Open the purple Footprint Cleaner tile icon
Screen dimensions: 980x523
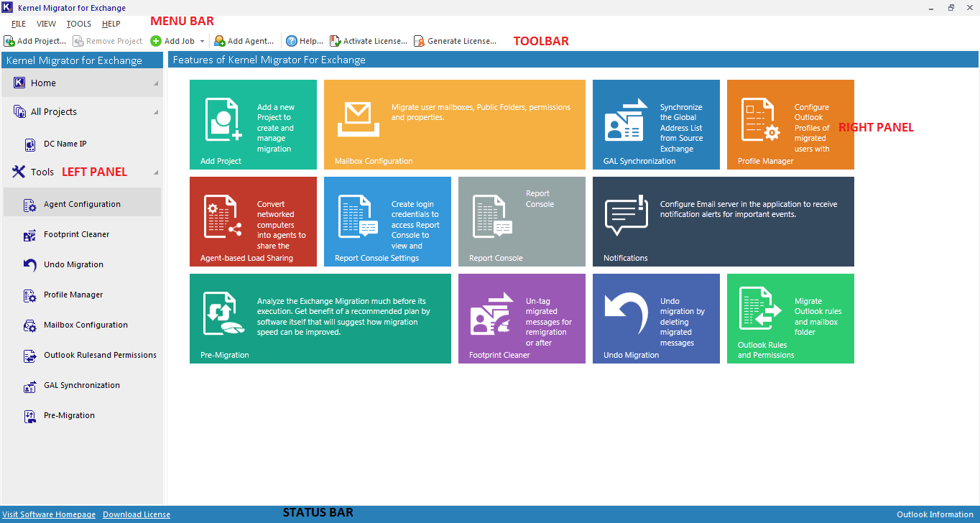(x=492, y=313)
